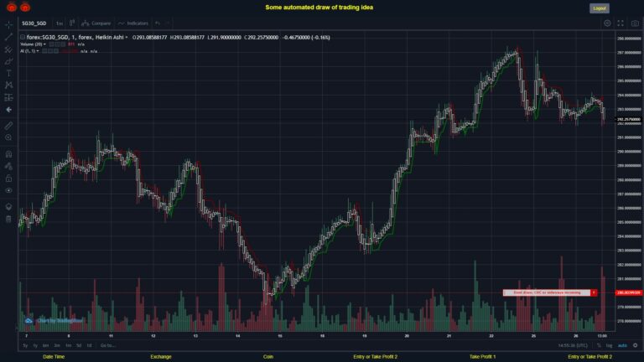Image resolution: width=644 pixels, height=362 pixels.
Task: Open the candlestick chart style selector
Action: tap(72, 23)
